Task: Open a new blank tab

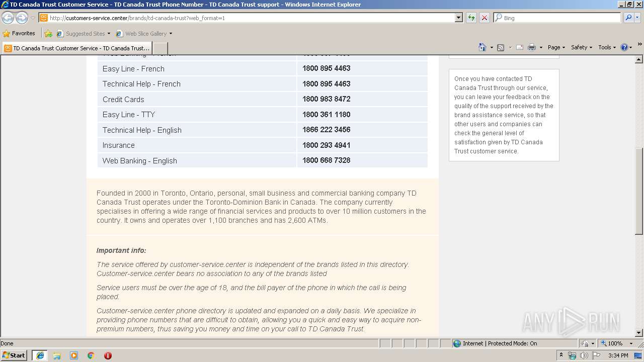Action: 160,48
